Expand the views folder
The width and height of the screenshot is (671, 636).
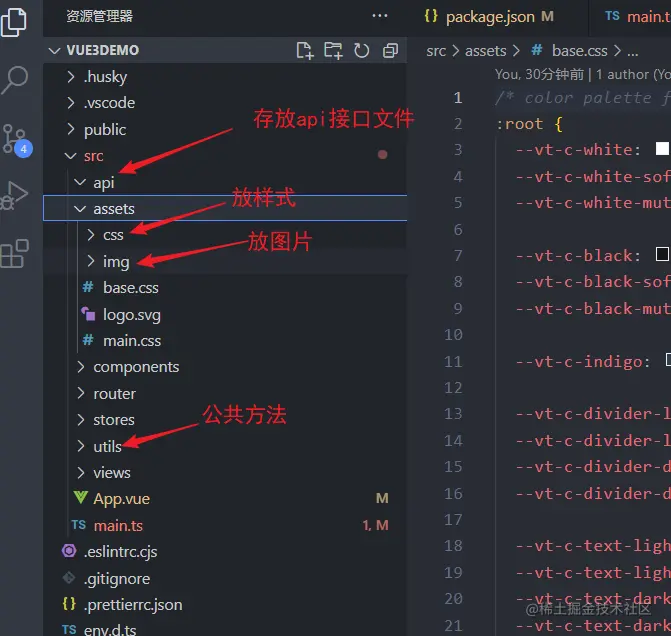tap(80, 473)
